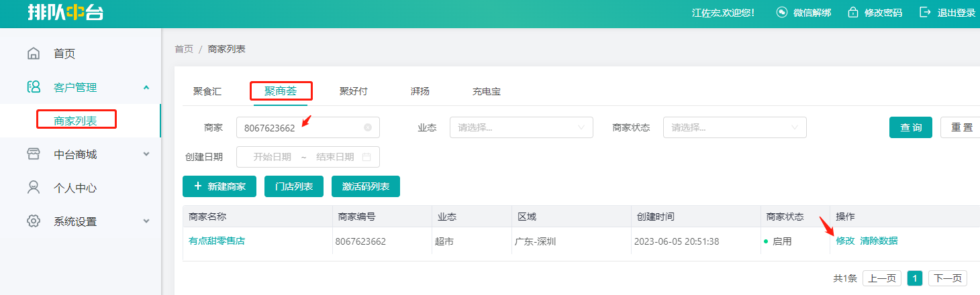The width and height of the screenshot is (980, 295).
Task: Click the 商家名称 column header
Action: pos(207,217)
